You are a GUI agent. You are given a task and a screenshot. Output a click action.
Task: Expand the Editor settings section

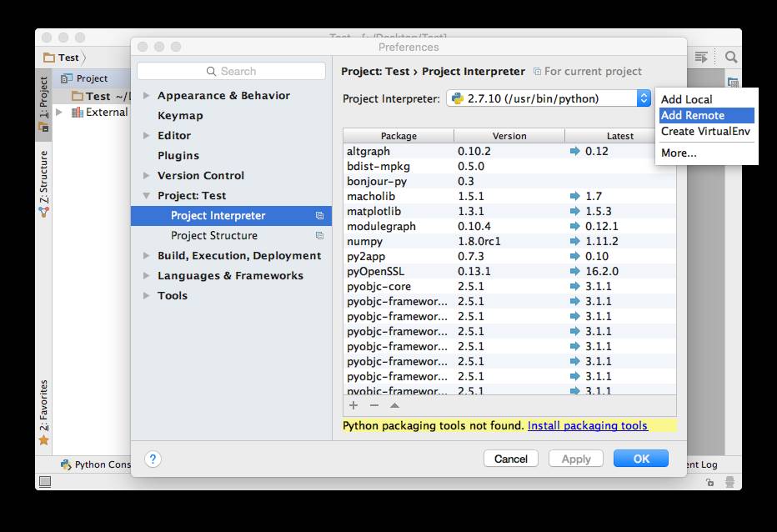click(146, 135)
